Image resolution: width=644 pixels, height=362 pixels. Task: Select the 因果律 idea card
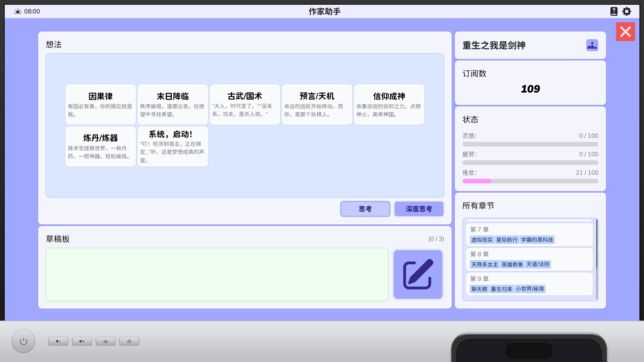point(100,104)
